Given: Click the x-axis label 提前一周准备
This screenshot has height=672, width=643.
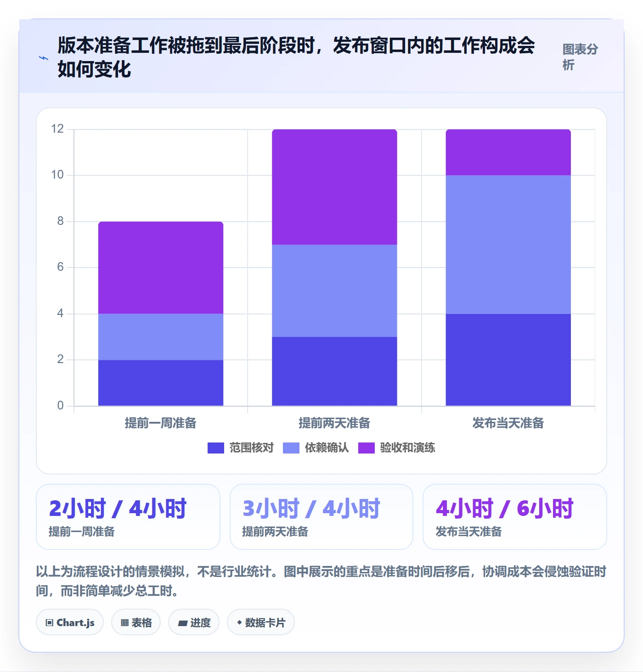Looking at the screenshot, I should pyautogui.click(x=161, y=423).
